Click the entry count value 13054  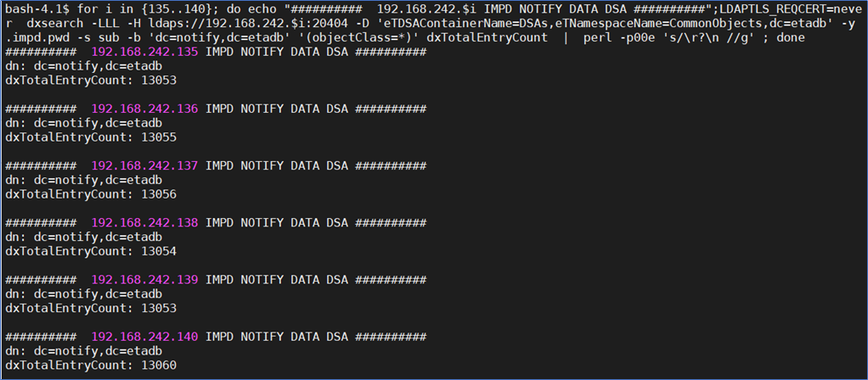click(x=159, y=251)
